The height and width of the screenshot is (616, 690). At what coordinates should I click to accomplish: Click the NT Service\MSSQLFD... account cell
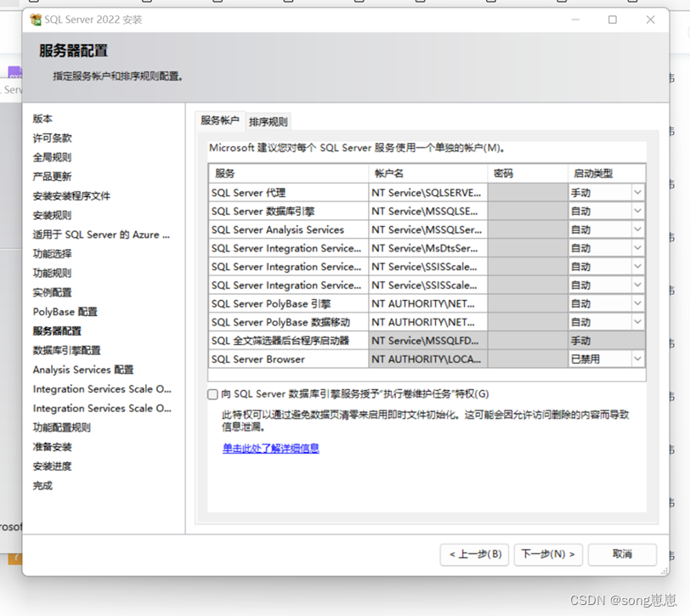427,341
